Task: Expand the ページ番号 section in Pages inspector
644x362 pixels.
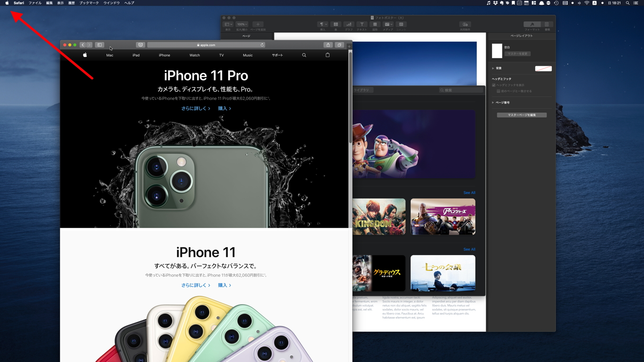Action: coord(493,102)
